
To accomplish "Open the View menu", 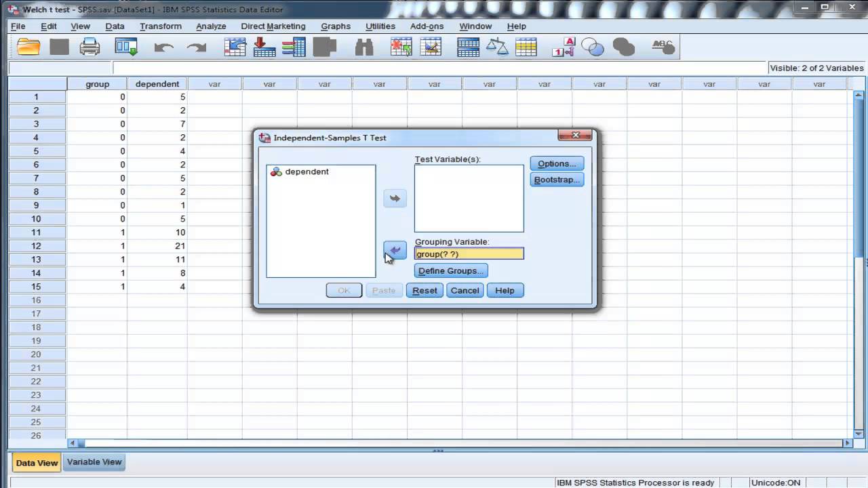I will point(80,26).
